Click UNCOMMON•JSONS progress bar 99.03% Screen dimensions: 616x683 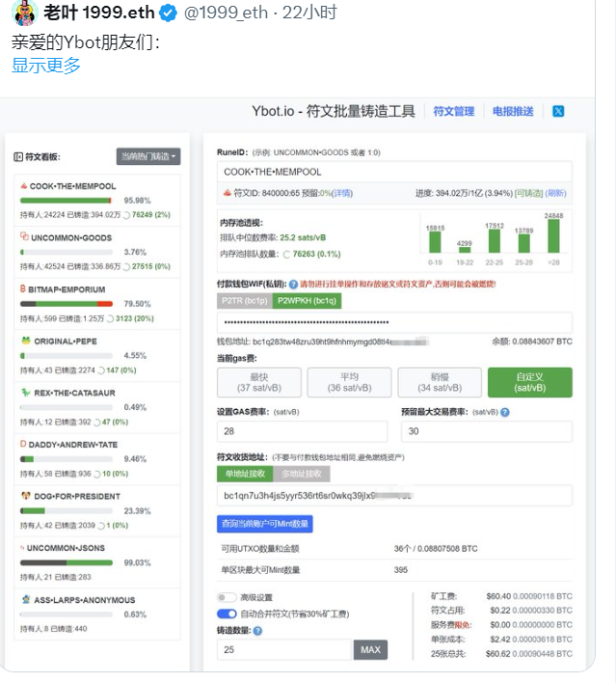(x=67, y=562)
